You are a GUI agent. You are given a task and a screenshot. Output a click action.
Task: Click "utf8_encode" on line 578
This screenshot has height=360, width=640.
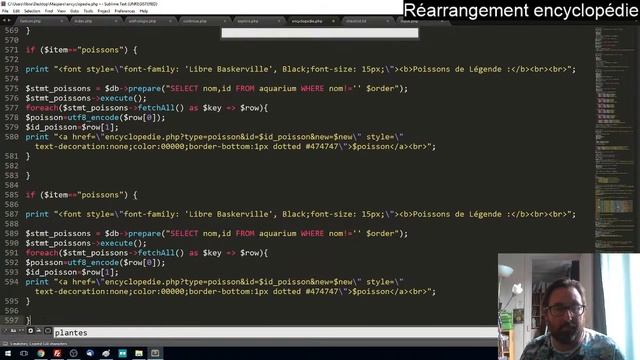[93, 118]
